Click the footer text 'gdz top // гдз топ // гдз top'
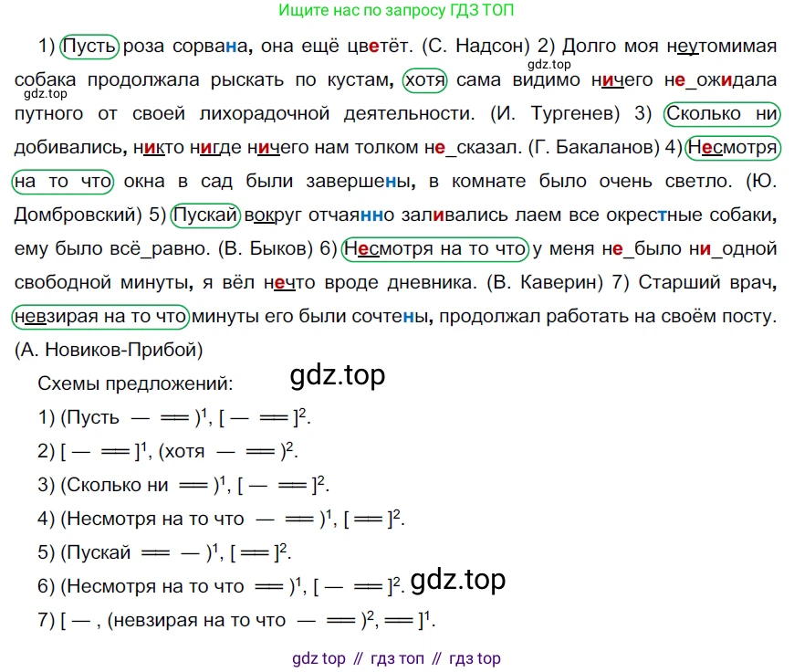Image resolution: width=794 pixels, height=672 pixels. tap(396, 658)
